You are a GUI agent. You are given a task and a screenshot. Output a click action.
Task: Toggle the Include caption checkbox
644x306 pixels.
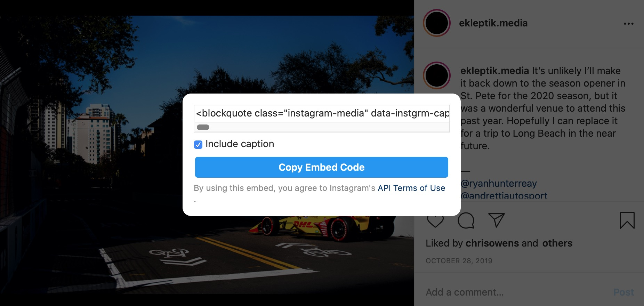(198, 144)
